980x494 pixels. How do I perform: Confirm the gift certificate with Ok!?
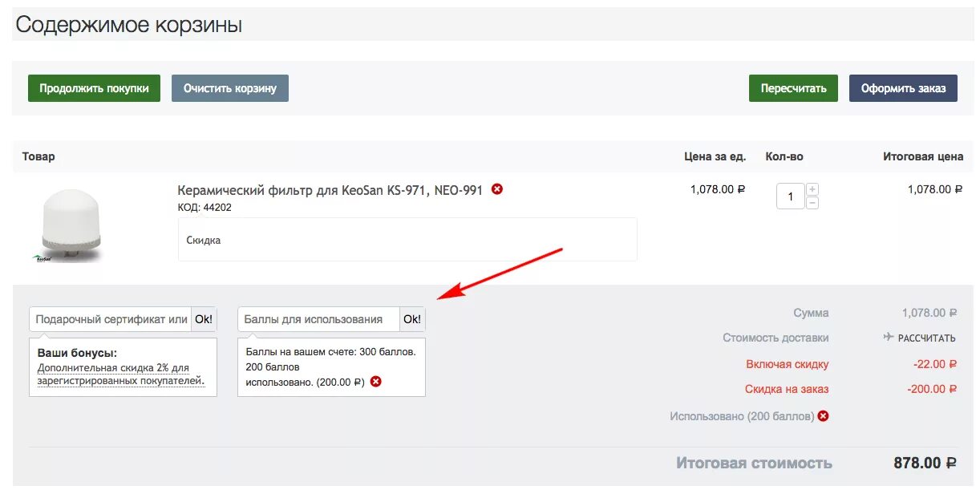click(204, 319)
